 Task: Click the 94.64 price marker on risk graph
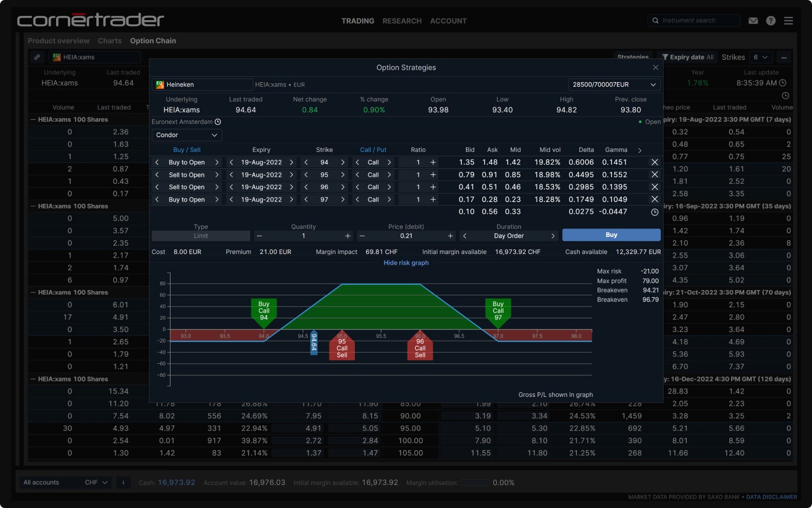point(314,343)
